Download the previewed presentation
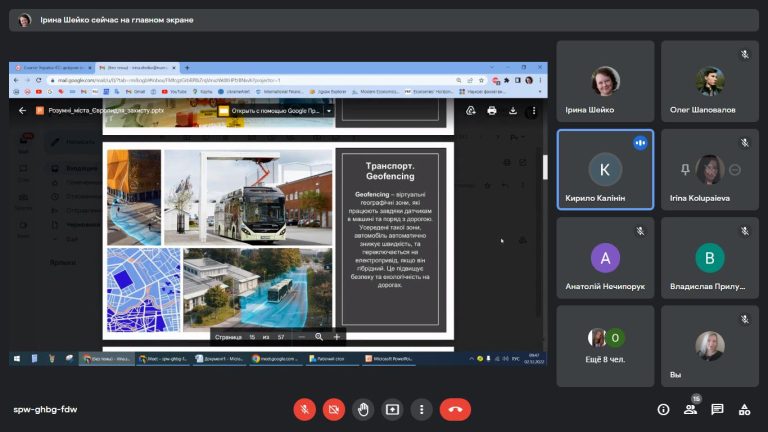 pos(513,111)
